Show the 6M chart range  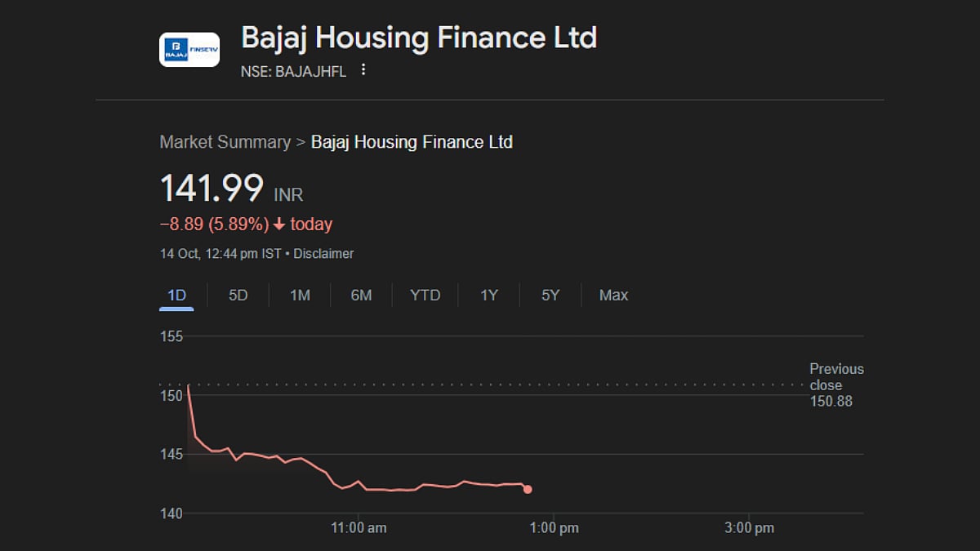click(361, 295)
